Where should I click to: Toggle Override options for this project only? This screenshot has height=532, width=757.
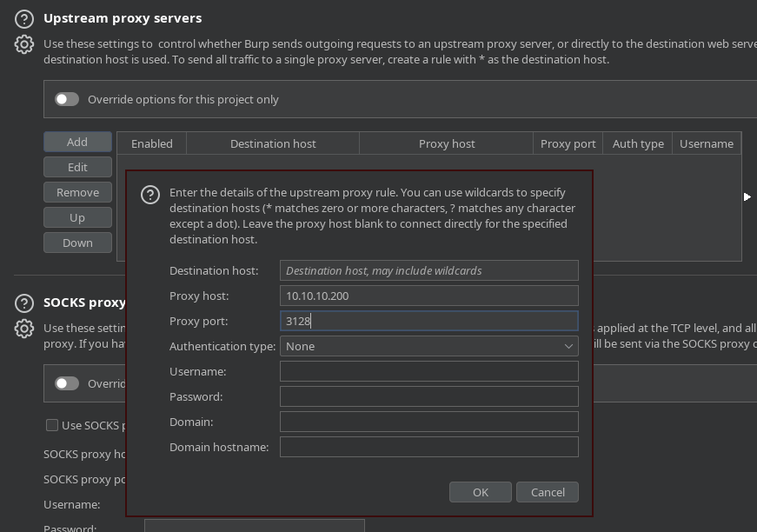tap(67, 99)
